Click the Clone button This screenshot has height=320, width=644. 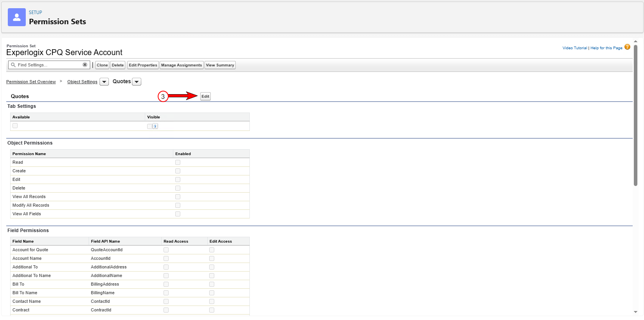pyautogui.click(x=102, y=65)
